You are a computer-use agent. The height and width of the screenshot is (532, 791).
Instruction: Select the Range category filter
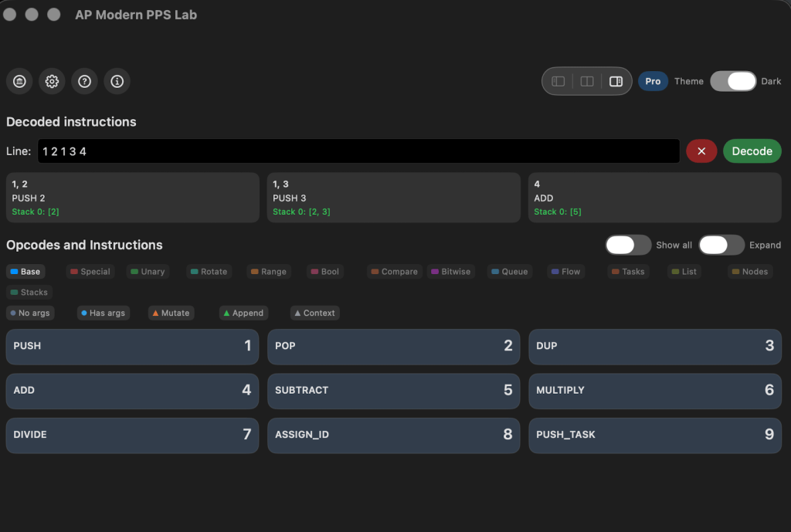tap(269, 271)
